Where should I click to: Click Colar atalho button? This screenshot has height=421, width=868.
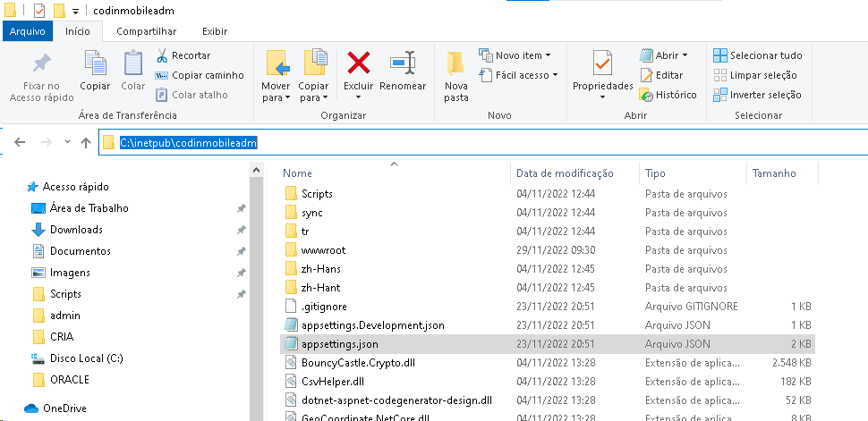coord(191,95)
